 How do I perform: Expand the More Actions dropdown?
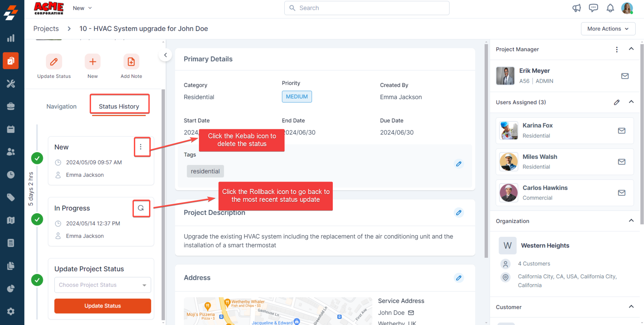click(608, 29)
